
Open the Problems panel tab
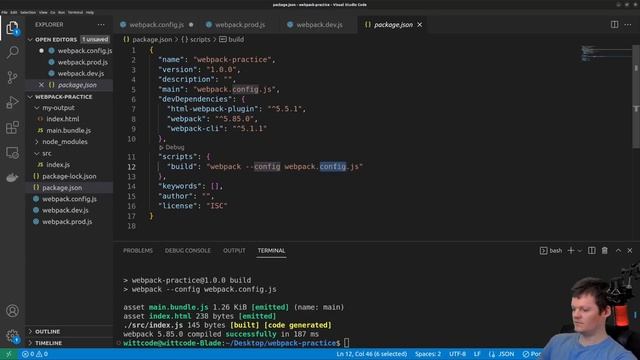138,250
